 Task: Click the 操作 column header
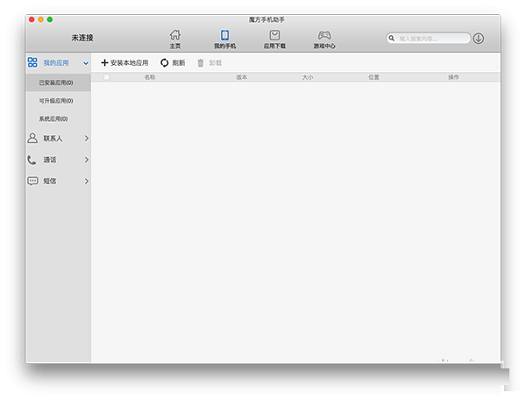[454, 77]
